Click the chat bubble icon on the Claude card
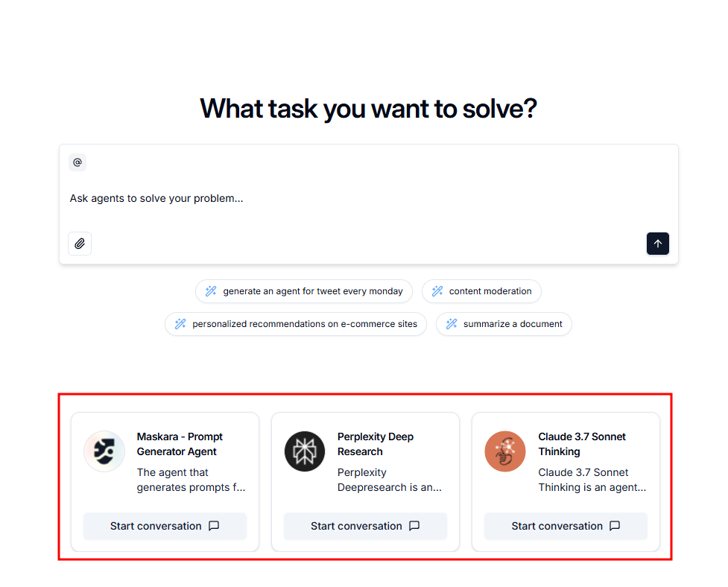Viewport: 728px width, 587px height. click(615, 526)
